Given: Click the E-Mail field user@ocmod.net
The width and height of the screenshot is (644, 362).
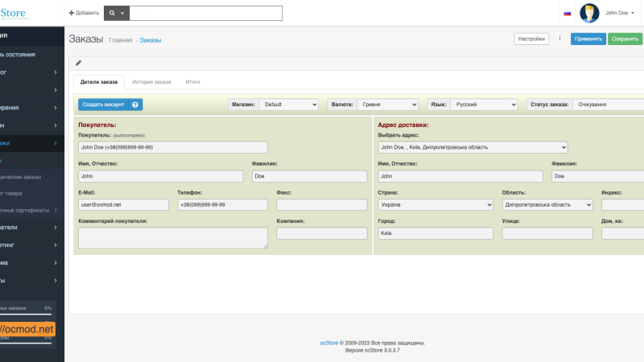Looking at the screenshot, I should (x=123, y=205).
